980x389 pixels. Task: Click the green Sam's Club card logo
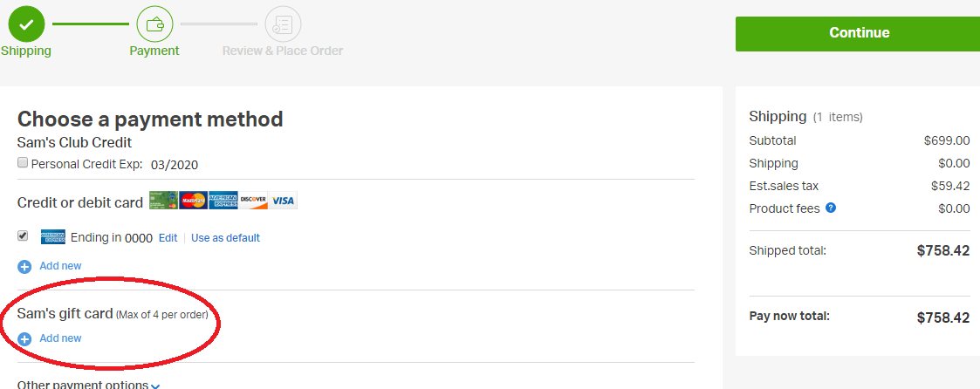[x=163, y=201]
